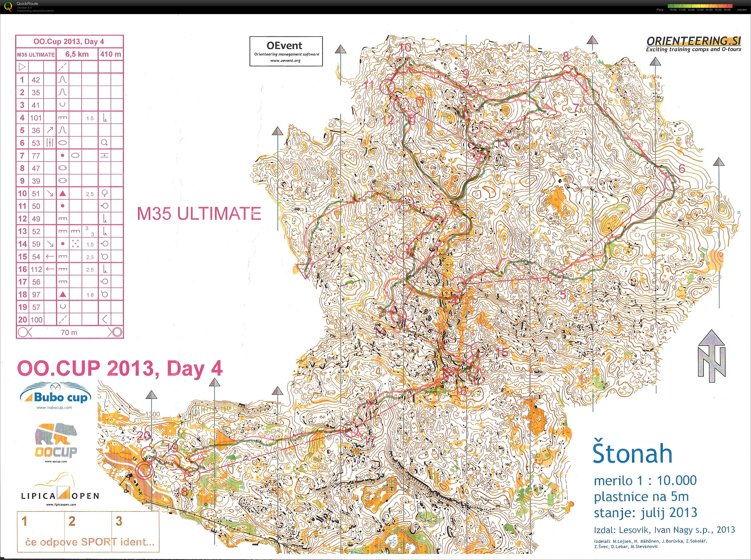751x560 pixels.
Task: Click the '1300' contour label
Action: click(x=153, y=414)
